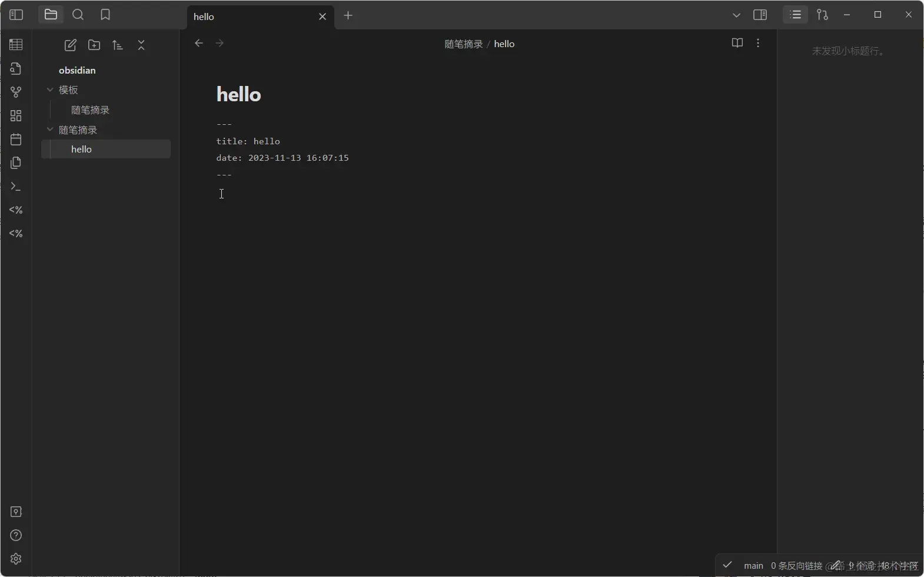
Task: Click the title: hello line
Action: [x=248, y=141]
